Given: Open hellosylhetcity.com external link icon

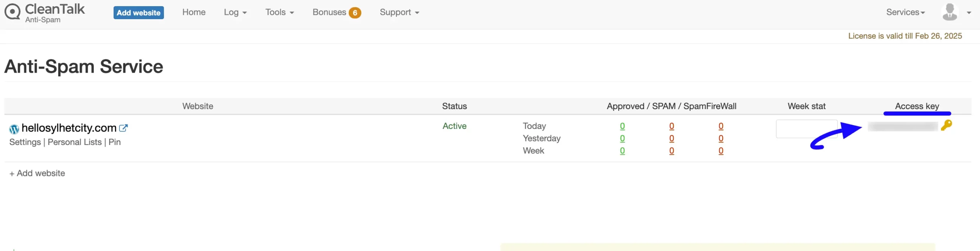Looking at the screenshot, I should click(x=123, y=128).
